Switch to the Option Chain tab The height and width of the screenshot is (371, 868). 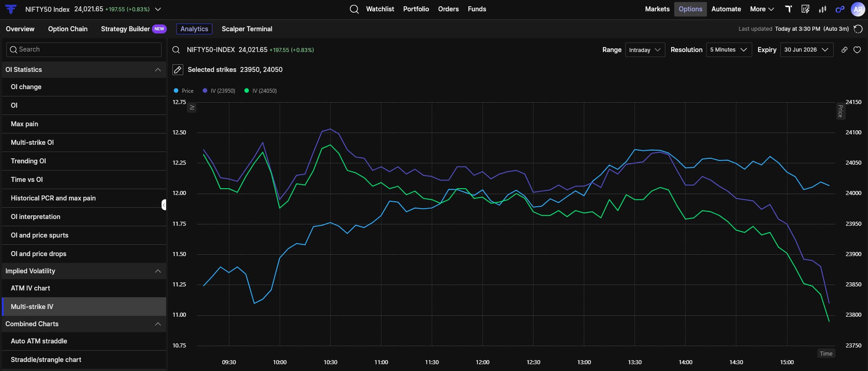(68, 29)
